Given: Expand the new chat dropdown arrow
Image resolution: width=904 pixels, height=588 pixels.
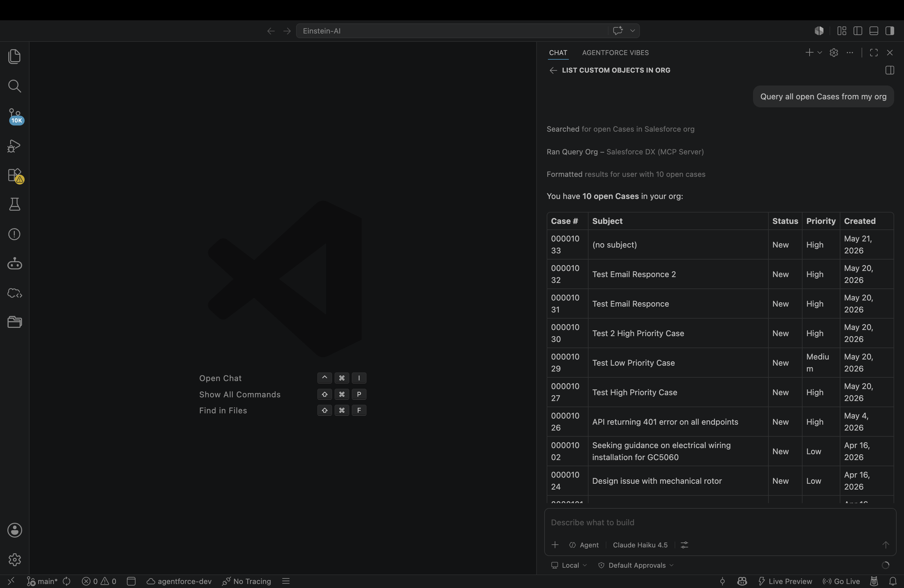Looking at the screenshot, I should [820, 52].
